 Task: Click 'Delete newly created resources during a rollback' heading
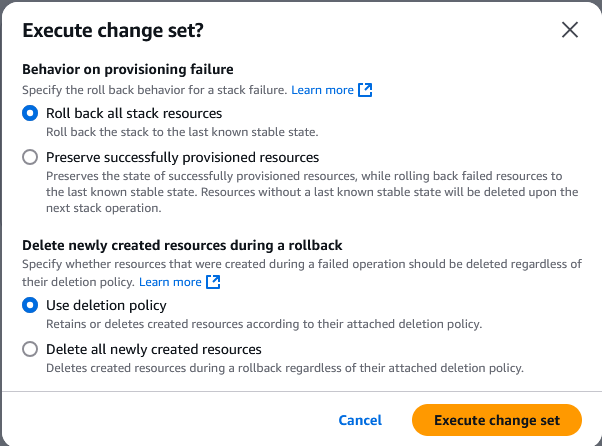(x=182, y=245)
